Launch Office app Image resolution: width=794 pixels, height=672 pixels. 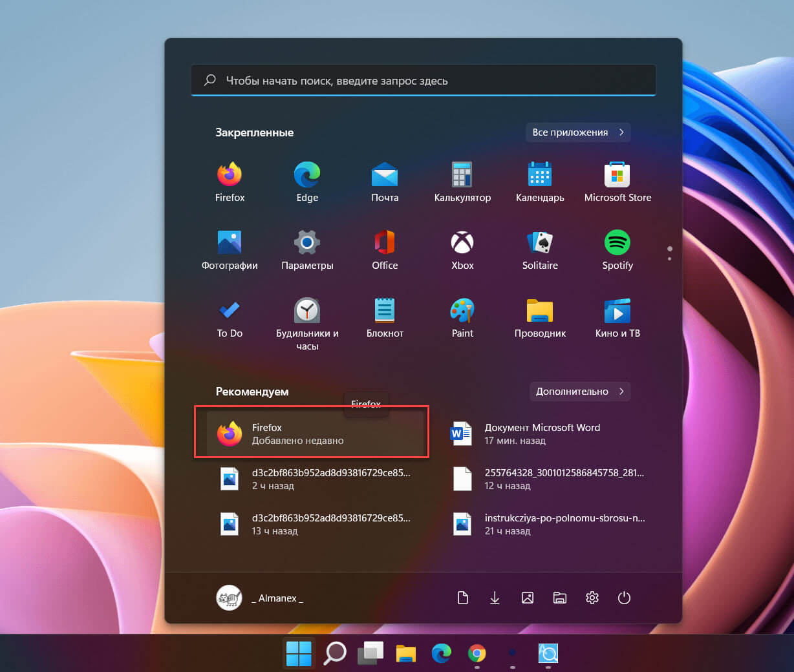coord(385,250)
